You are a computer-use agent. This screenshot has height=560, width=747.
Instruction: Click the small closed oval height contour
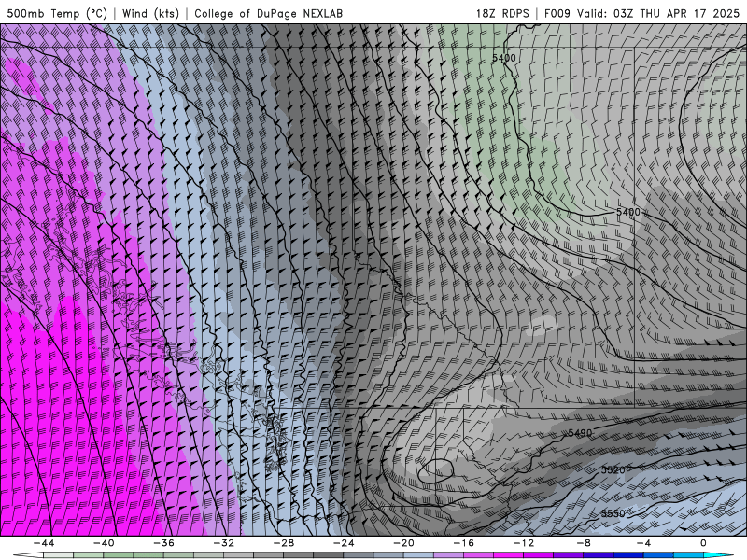click(435, 471)
